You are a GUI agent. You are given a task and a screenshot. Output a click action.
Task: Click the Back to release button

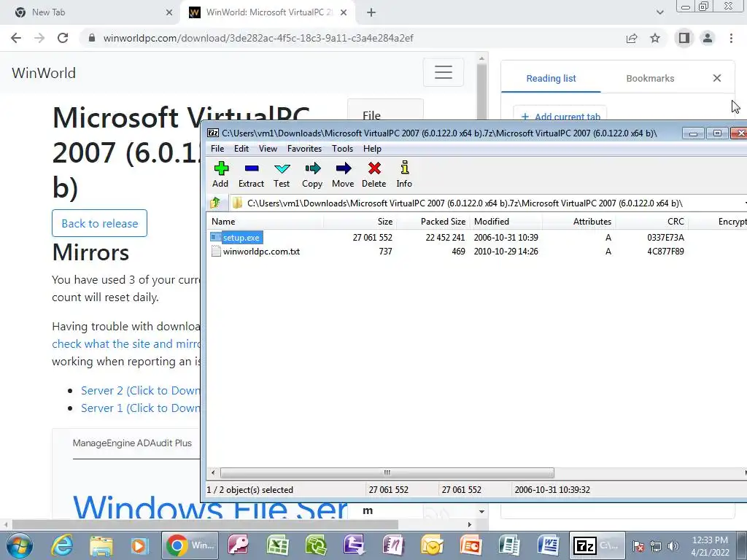click(99, 223)
